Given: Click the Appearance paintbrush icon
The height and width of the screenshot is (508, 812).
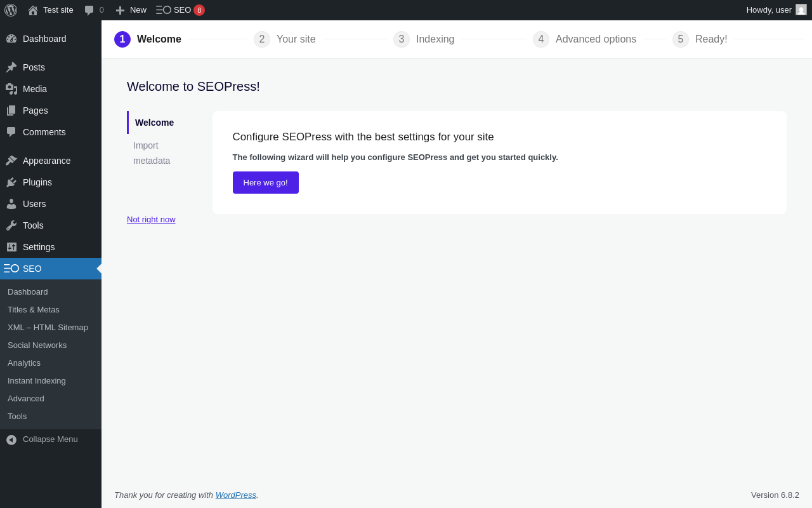Looking at the screenshot, I should [x=11, y=161].
